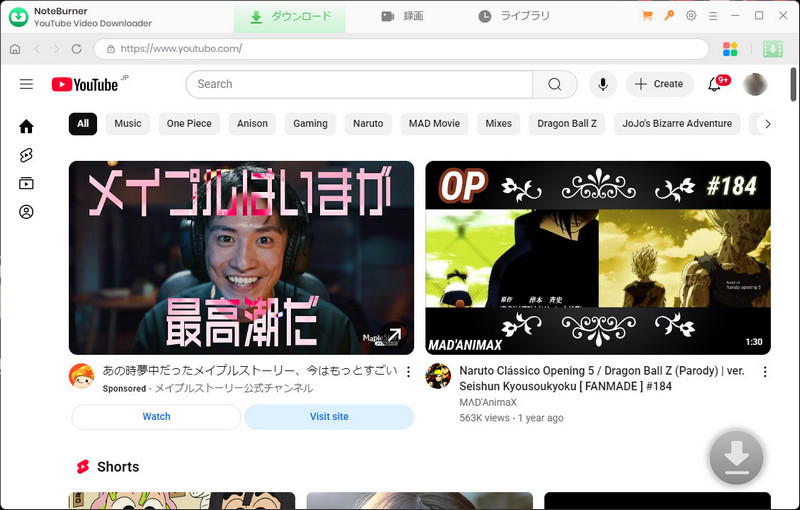Select the One Piece filter chip
The width and height of the screenshot is (800, 510).
pos(189,124)
